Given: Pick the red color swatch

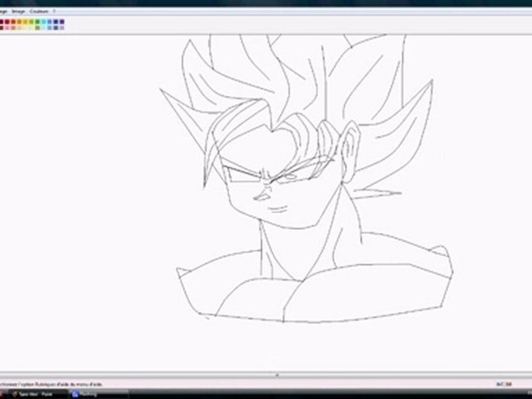Looking at the screenshot, I should pos(7,22).
